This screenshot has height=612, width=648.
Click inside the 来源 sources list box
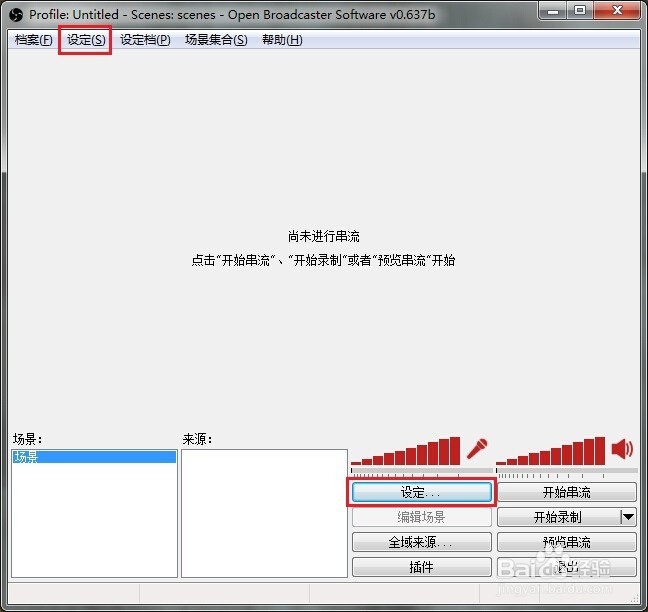(264, 513)
